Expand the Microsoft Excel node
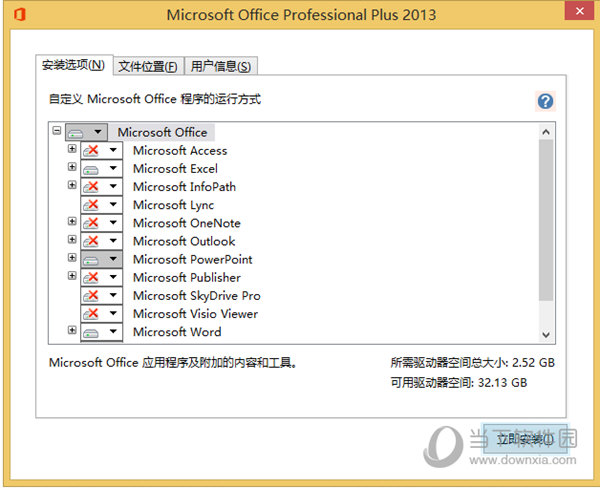The height and width of the screenshot is (488, 600). click(x=72, y=166)
